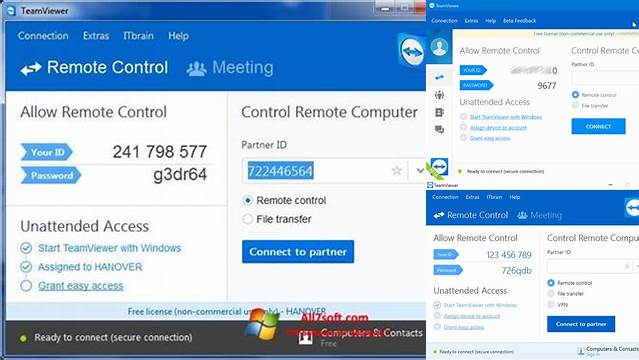Select Remote control radio in top-right window

point(575,95)
